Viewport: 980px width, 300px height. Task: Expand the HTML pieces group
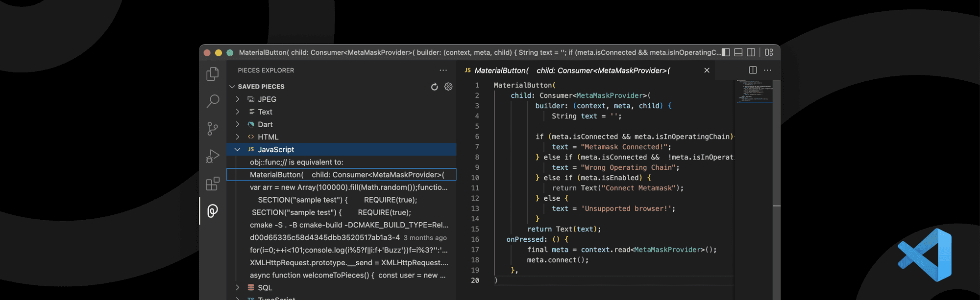click(x=238, y=137)
